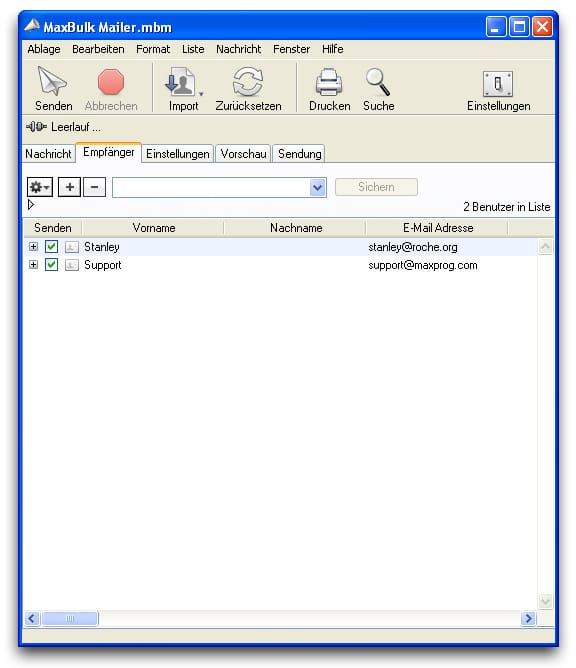Switch to the Nachricht tab

click(49, 154)
